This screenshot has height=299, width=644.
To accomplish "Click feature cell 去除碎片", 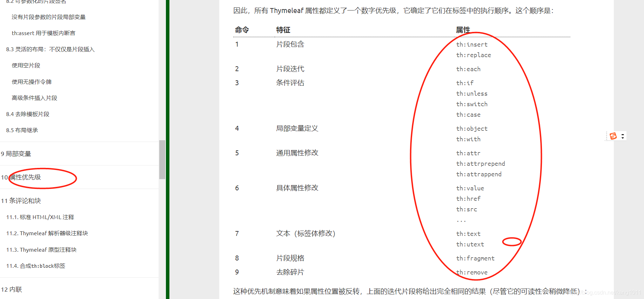I will [290, 272].
